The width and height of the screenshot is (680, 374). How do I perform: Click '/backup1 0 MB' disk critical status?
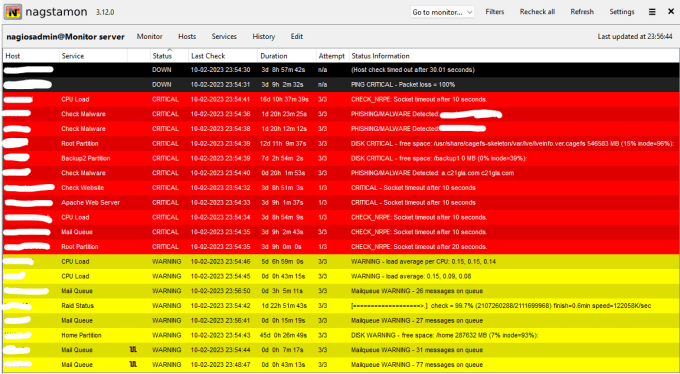point(438,158)
